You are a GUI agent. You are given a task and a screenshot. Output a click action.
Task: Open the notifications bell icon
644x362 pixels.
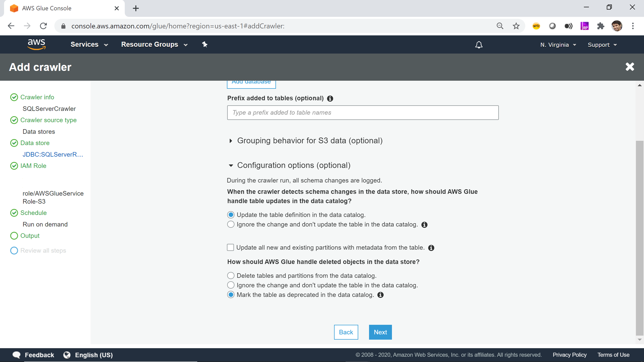[479, 45]
